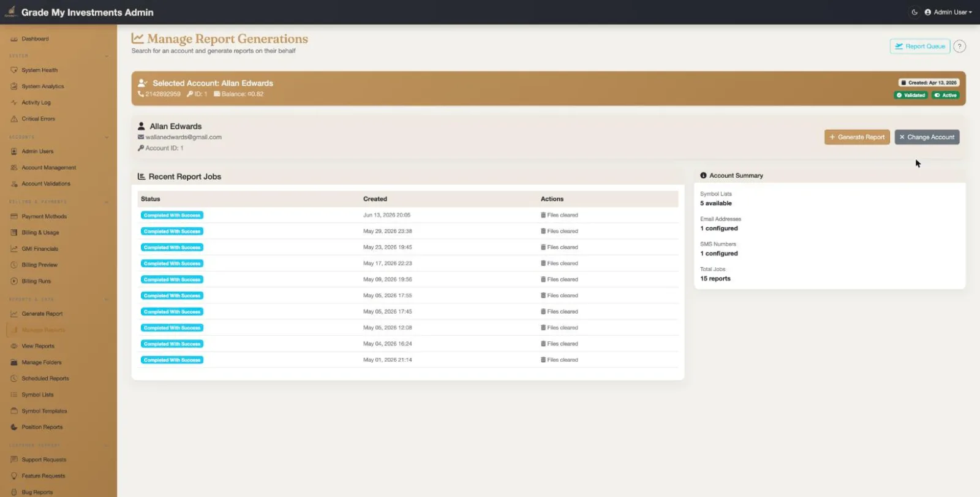The width and height of the screenshot is (980, 497).
Task: Click status badge for Jun 13, 2026 job
Action: pyautogui.click(x=172, y=215)
